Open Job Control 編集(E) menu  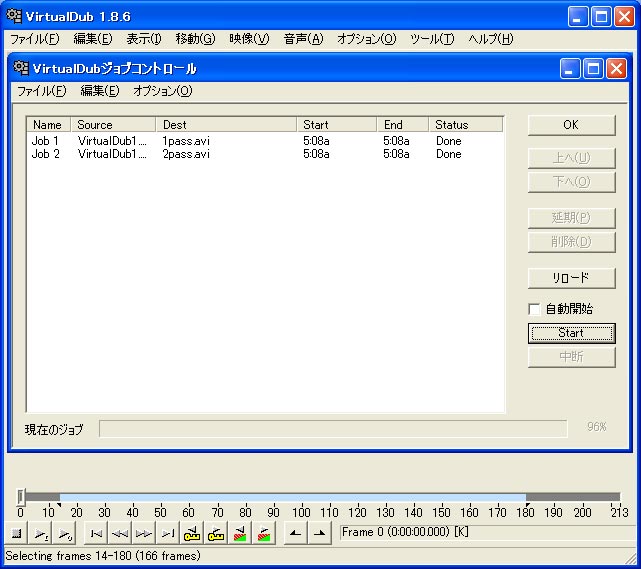coord(100,91)
